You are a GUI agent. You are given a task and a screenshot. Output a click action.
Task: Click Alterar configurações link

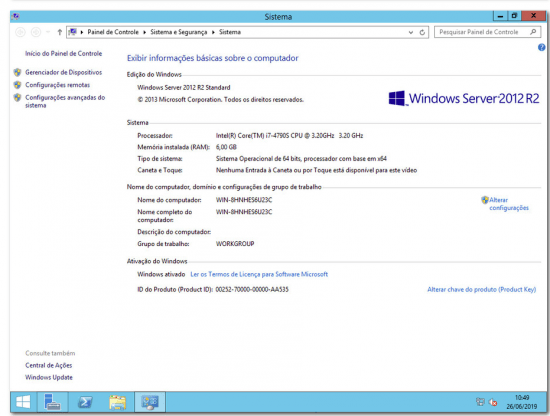pyautogui.click(x=509, y=204)
